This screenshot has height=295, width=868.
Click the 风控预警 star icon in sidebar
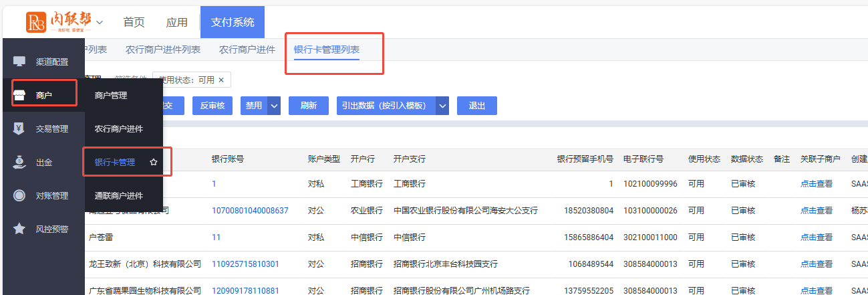pyautogui.click(x=19, y=229)
